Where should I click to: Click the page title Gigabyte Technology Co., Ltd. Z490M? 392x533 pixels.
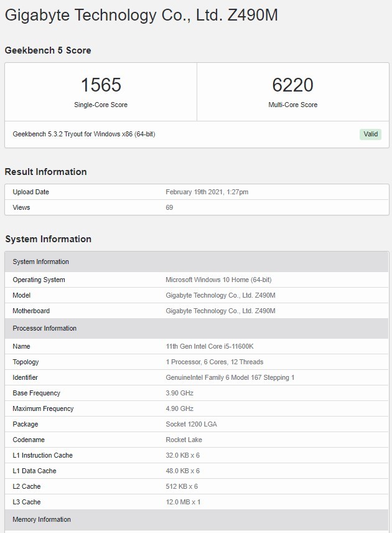coord(141,16)
